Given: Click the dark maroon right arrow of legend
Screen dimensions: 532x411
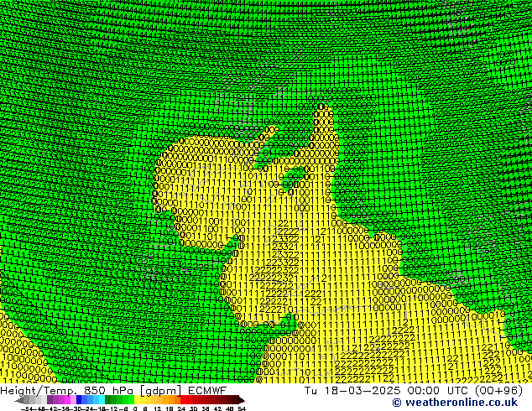Looking at the screenshot, I should click(x=242, y=400).
